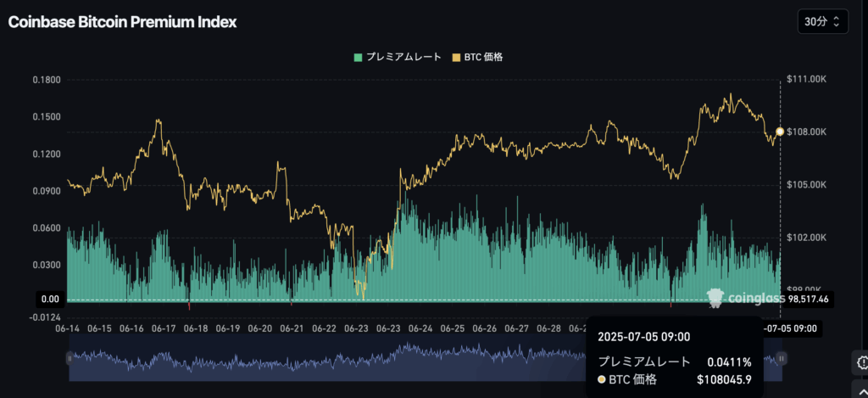
Task: Click the 06-21 date axis label
Action: tap(292, 328)
